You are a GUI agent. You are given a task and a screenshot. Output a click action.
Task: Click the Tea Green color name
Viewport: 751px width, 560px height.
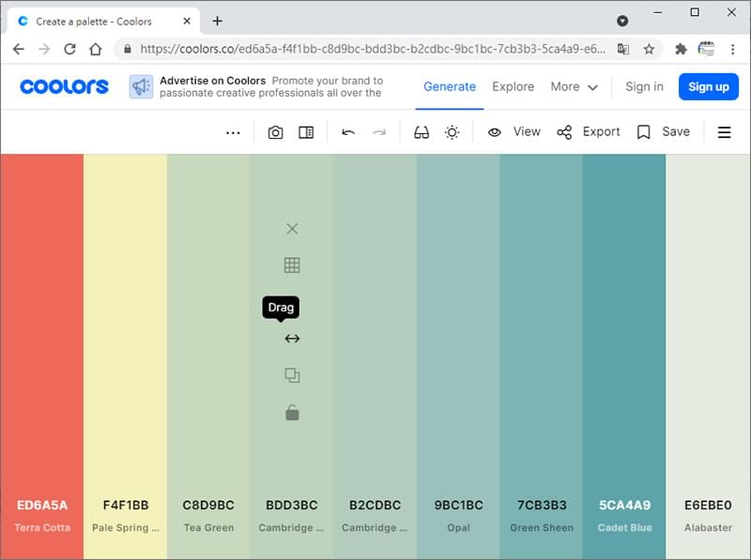tap(208, 527)
